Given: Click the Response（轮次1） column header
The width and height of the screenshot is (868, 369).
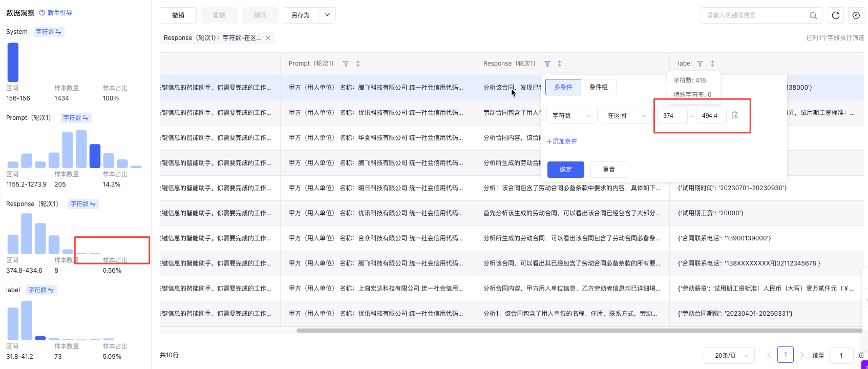Looking at the screenshot, I should coord(509,64).
